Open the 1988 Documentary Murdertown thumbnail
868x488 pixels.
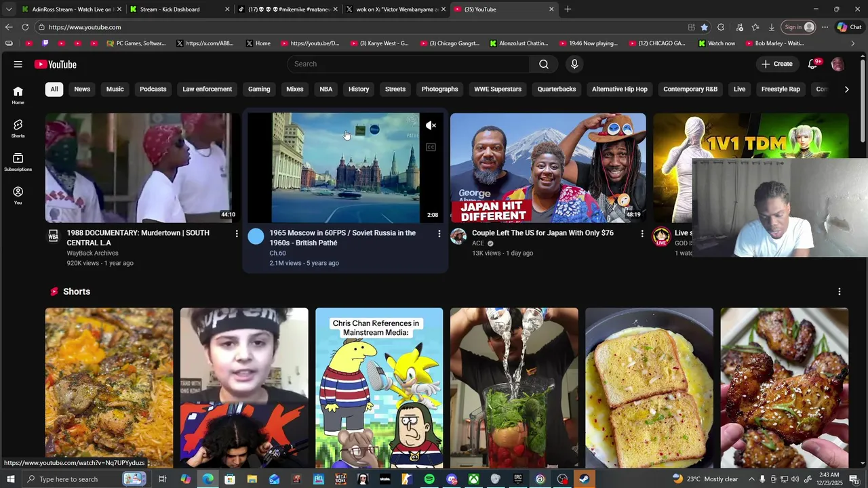(142, 168)
